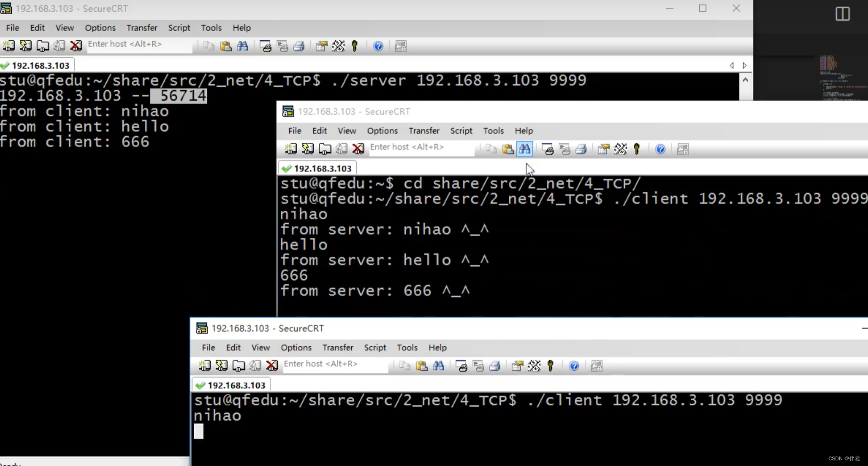Click Print Screen icon in bottom window toolbar

click(x=462, y=365)
